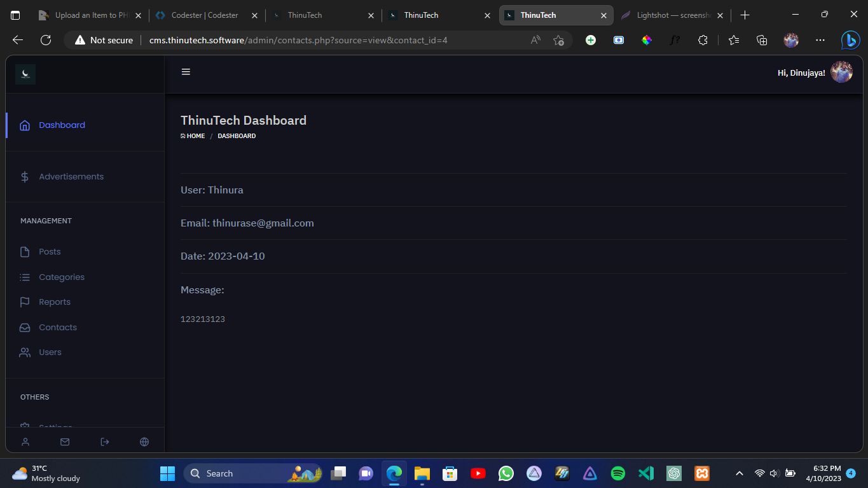Click the OTHERS section label
Image resolution: width=868 pixels, height=488 pixels.
click(x=34, y=397)
